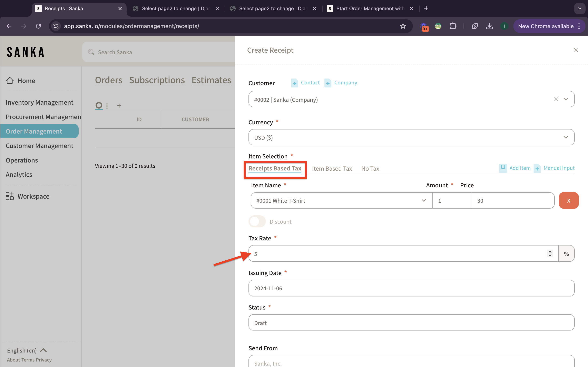Bookmark page with star icon
The image size is (588, 367).
403,26
